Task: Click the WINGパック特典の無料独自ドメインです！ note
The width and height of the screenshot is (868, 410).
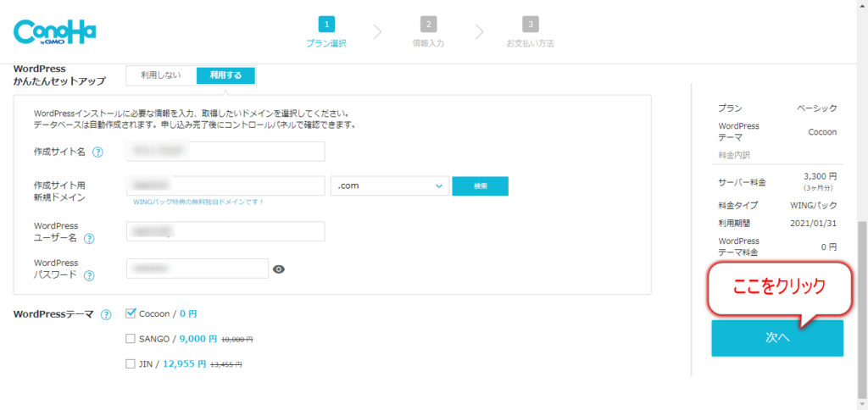Action: pos(198,202)
